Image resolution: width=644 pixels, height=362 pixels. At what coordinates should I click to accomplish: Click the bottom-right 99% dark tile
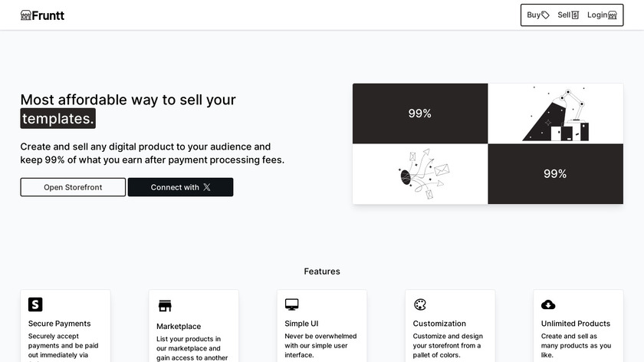pyautogui.click(x=555, y=174)
